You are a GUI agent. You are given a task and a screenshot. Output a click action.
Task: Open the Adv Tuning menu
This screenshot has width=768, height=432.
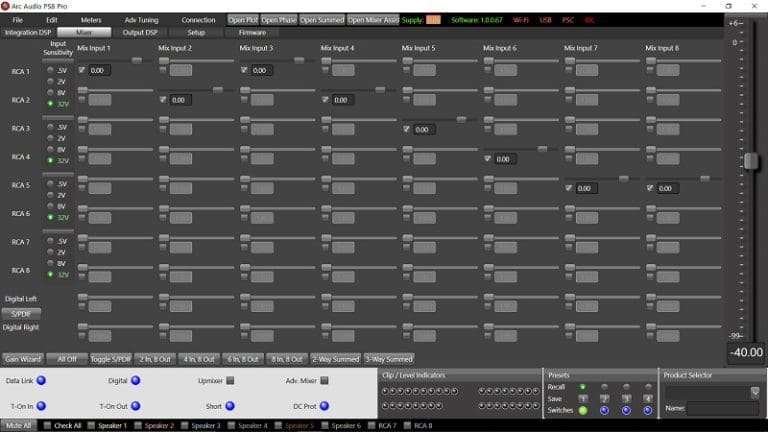coord(141,20)
